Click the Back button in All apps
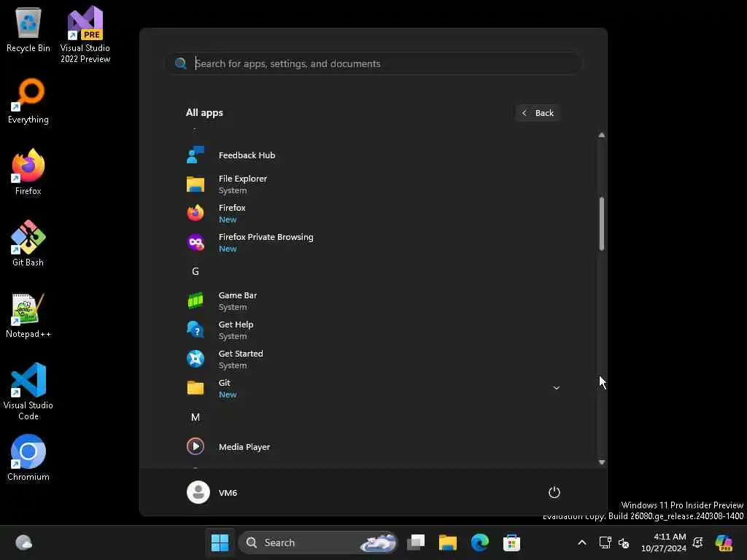The height and width of the screenshot is (560, 747). [538, 113]
